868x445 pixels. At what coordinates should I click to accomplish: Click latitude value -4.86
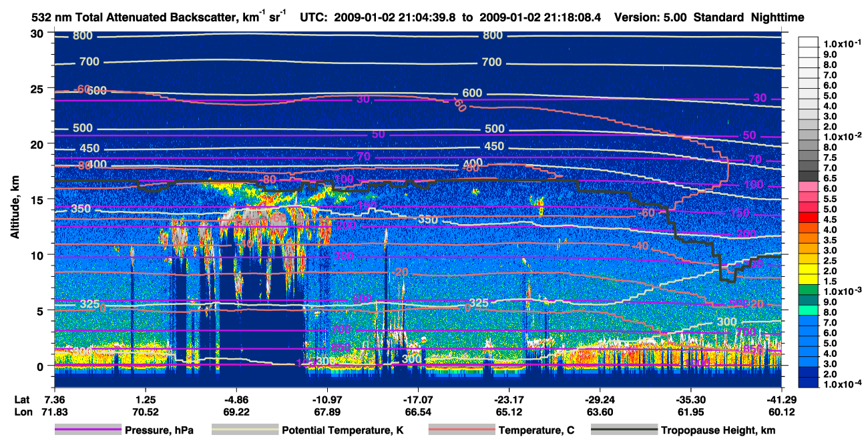[x=235, y=400]
